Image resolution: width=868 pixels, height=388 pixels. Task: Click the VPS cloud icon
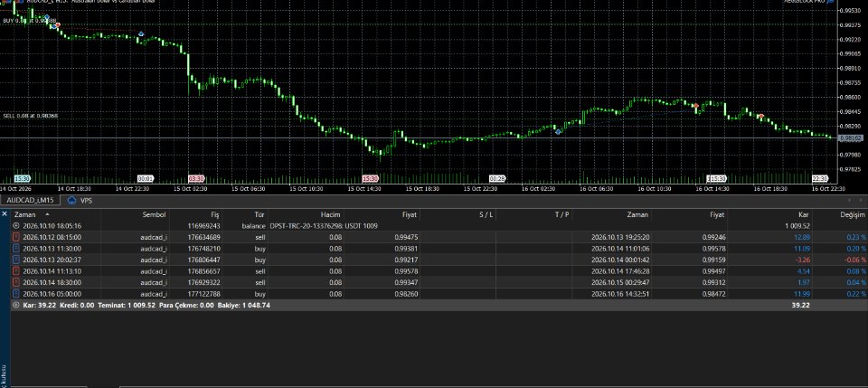(x=71, y=201)
